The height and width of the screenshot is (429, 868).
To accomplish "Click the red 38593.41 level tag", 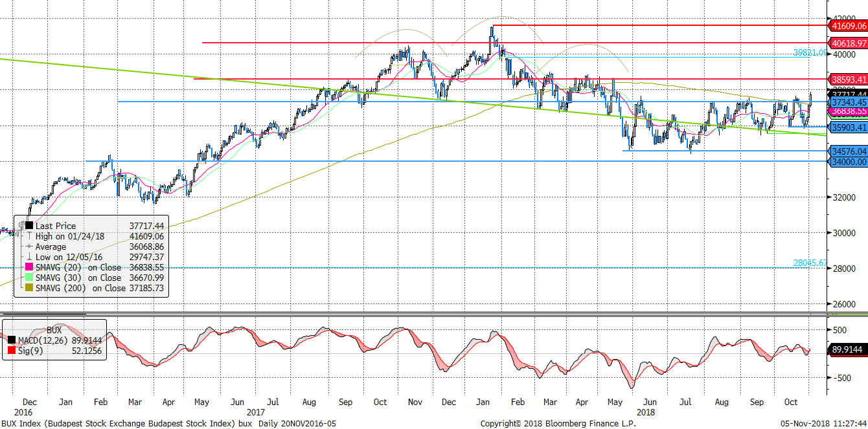I will point(849,80).
